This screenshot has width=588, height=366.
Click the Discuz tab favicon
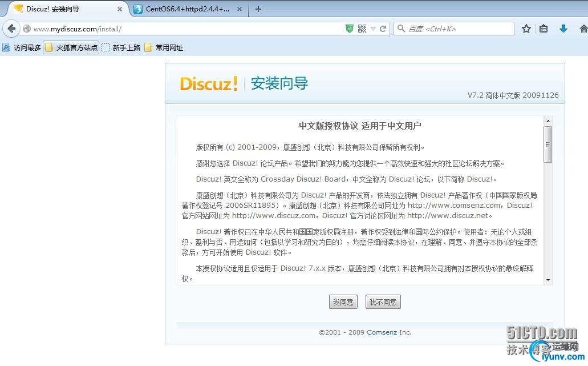point(18,9)
